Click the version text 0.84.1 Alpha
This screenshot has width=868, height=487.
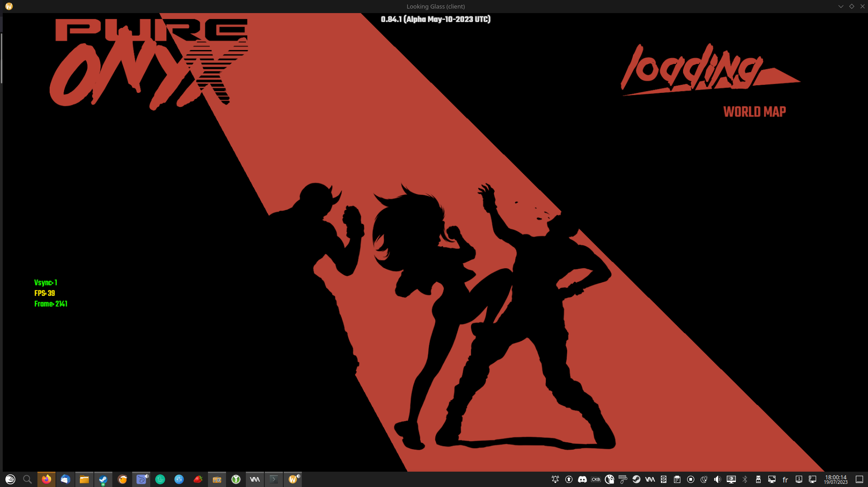coord(435,19)
